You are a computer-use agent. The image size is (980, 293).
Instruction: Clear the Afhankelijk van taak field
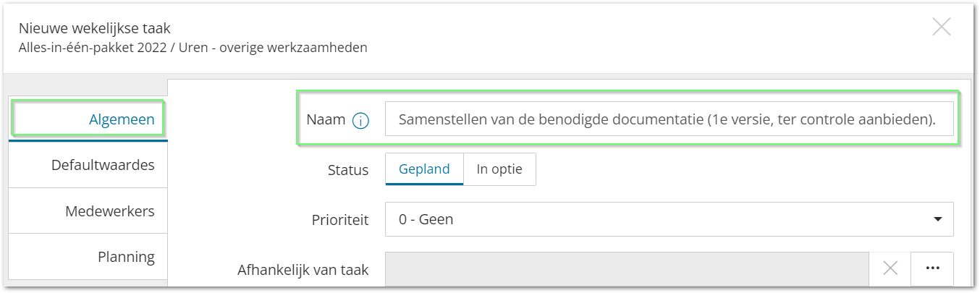(x=890, y=268)
